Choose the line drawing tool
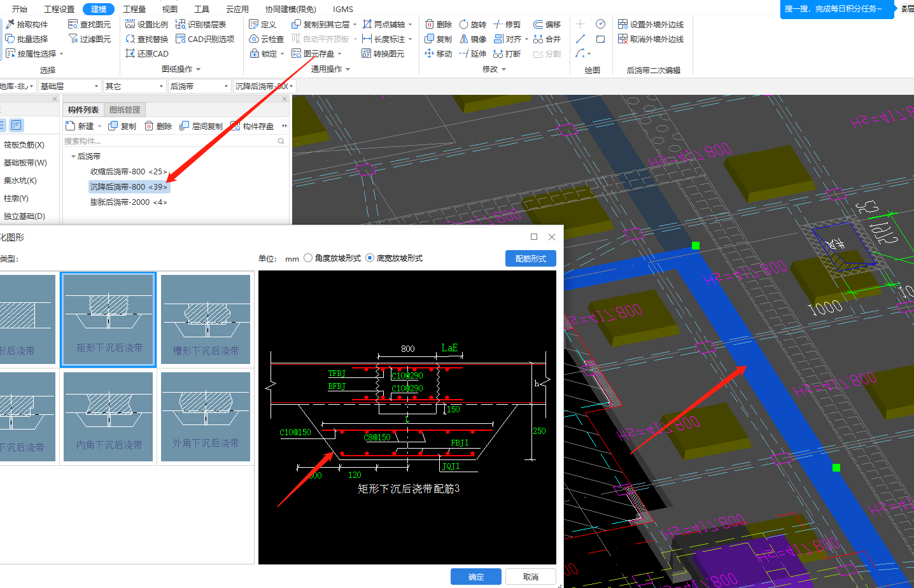Image resolution: width=914 pixels, height=588 pixels. pos(580,39)
